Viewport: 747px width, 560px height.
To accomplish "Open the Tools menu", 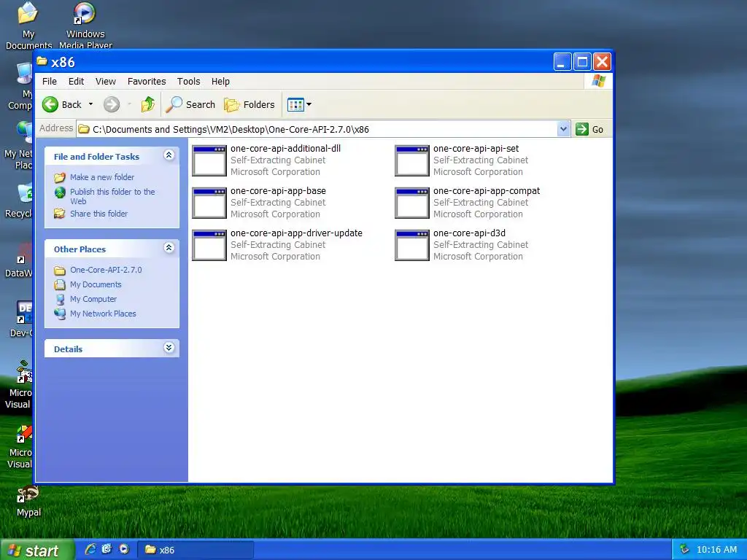I will [189, 82].
